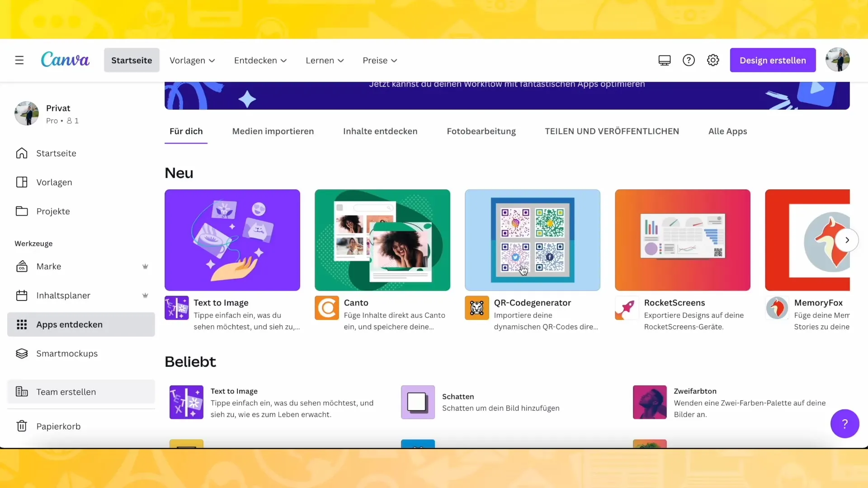Image resolution: width=868 pixels, height=488 pixels.
Task: Open the MemoryFox red thumbnail
Action: tap(807, 240)
